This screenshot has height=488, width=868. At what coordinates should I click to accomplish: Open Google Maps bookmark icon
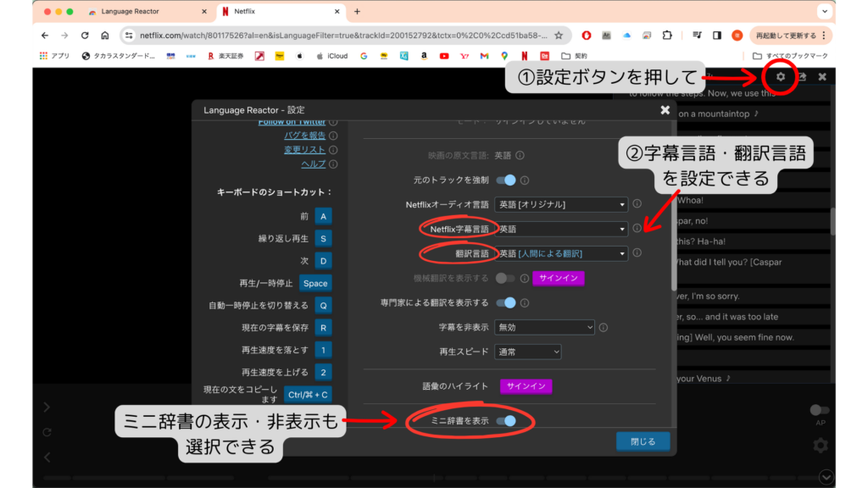[504, 56]
